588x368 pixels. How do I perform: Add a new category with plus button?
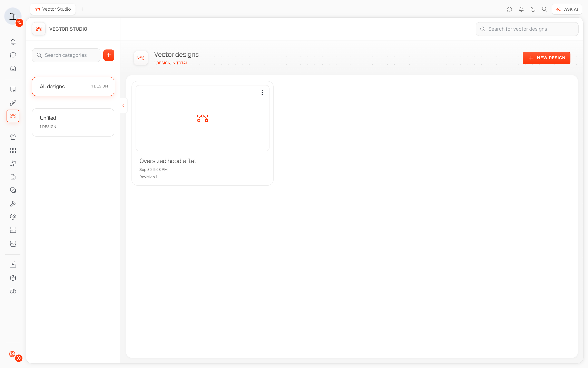(109, 55)
